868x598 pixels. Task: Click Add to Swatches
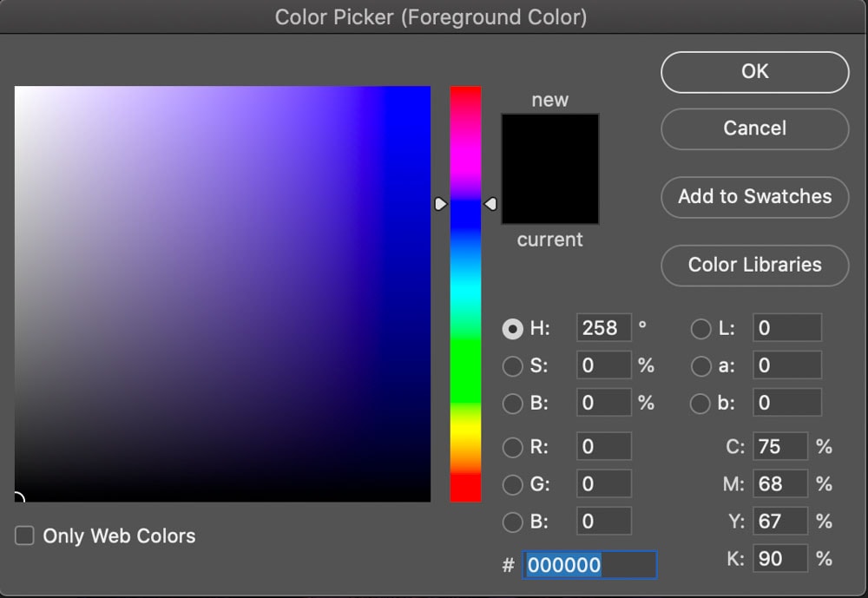click(x=754, y=196)
